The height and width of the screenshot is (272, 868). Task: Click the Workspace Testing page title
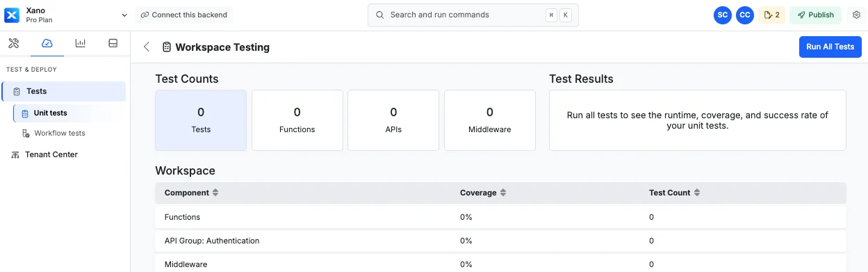tap(222, 47)
